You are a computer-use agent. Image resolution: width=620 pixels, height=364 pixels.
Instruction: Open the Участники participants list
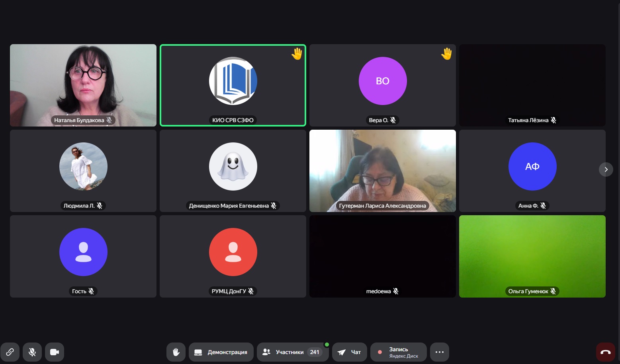285,352
